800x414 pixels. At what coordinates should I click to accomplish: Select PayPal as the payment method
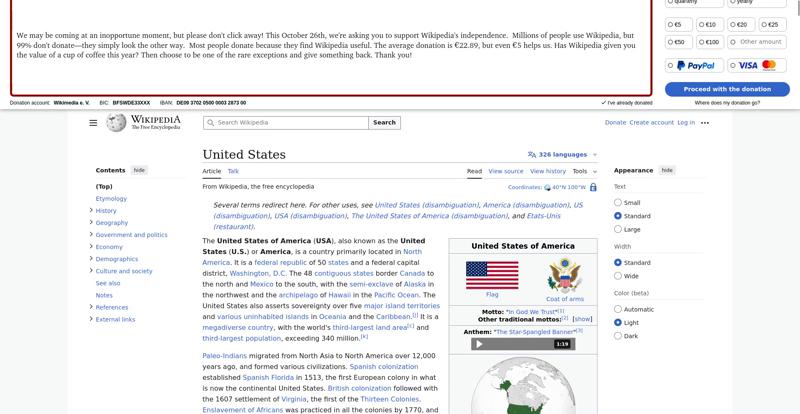pyautogui.click(x=695, y=66)
